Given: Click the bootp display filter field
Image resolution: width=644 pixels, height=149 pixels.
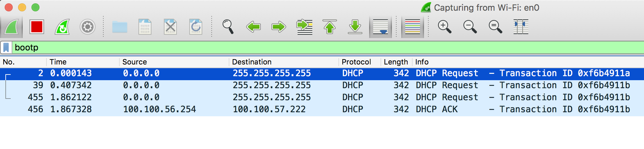Looking at the screenshot, I should point(328,47).
